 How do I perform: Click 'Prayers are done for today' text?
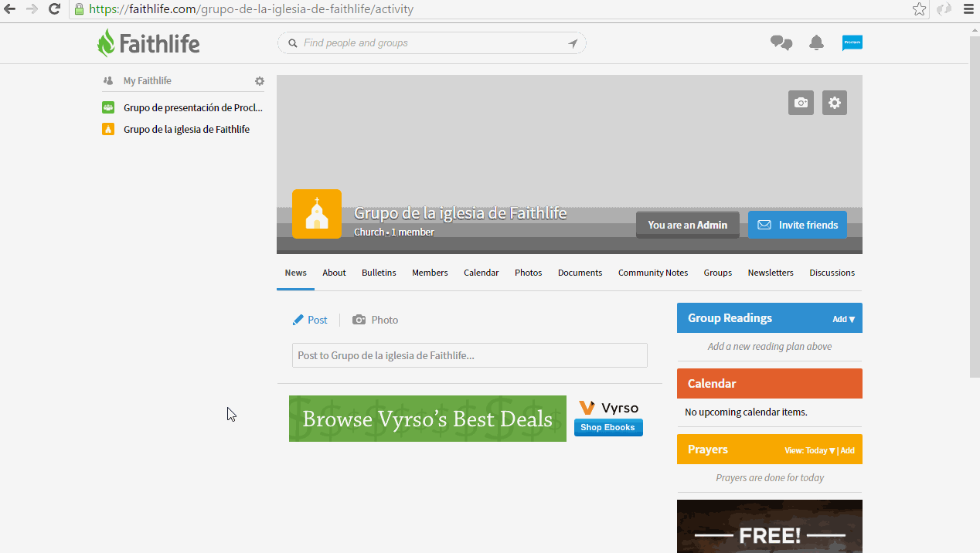[x=770, y=477]
